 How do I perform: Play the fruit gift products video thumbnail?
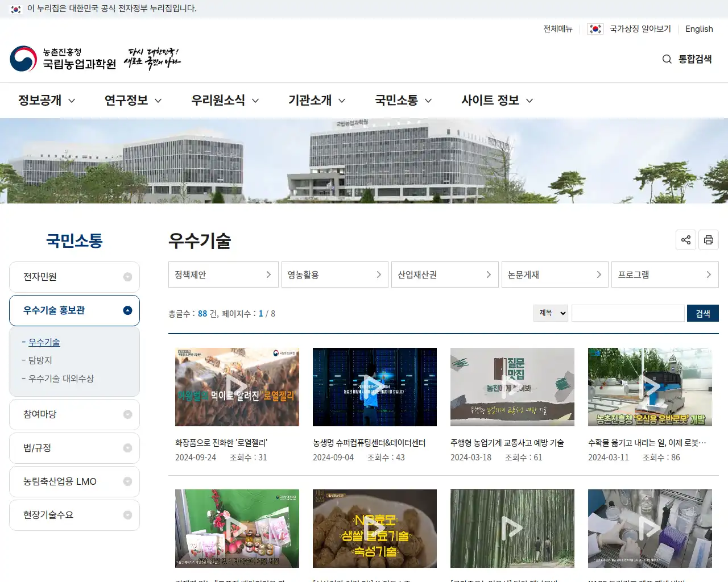point(237,529)
